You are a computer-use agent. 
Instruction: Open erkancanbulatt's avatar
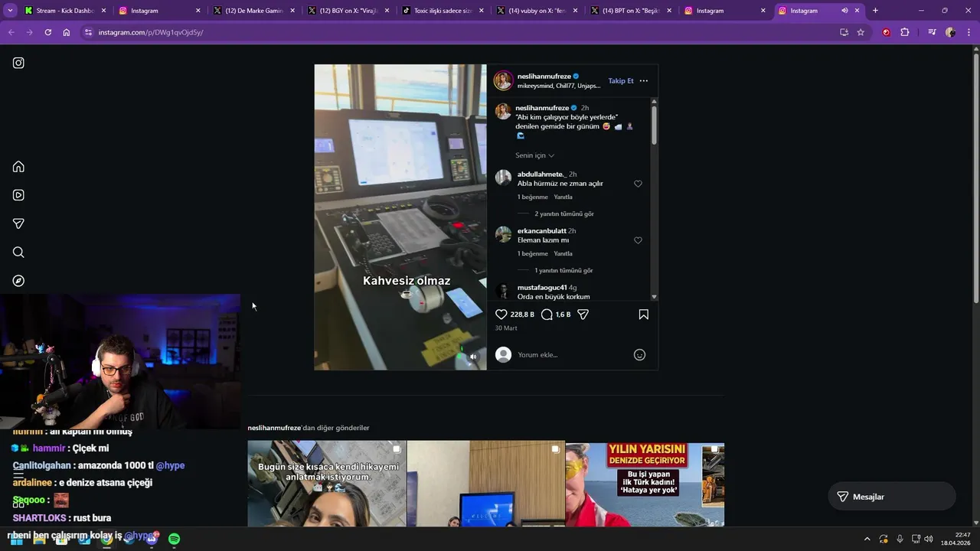pyautogui.click(x=503, y=234)
